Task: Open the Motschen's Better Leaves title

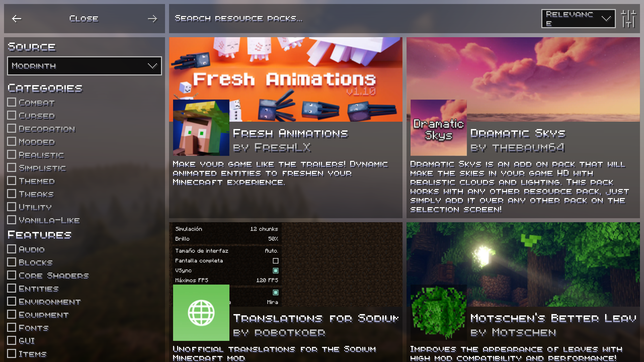Action: pyautogui.click(x=553, y=318)
